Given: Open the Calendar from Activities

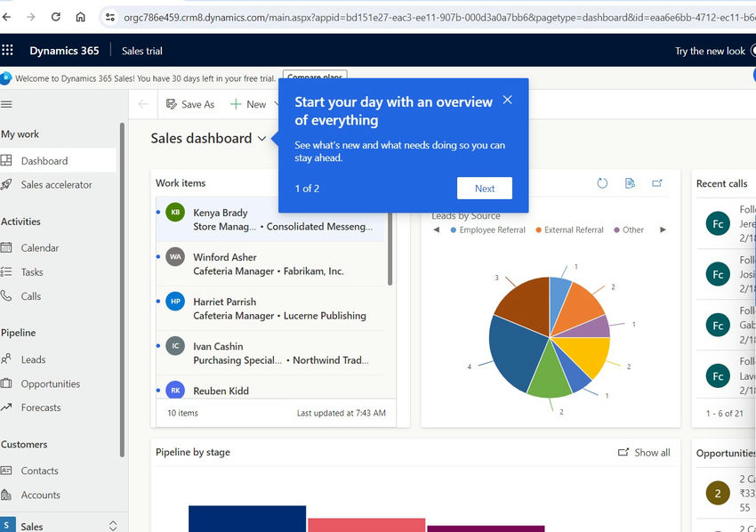Looking at the screenshot, I should click(x=45, y=247).
